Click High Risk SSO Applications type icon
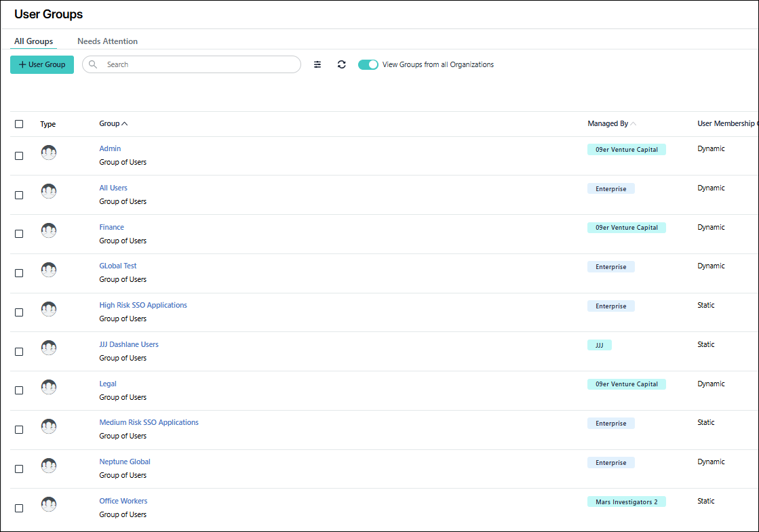759x532 pixels. [48, 309]
